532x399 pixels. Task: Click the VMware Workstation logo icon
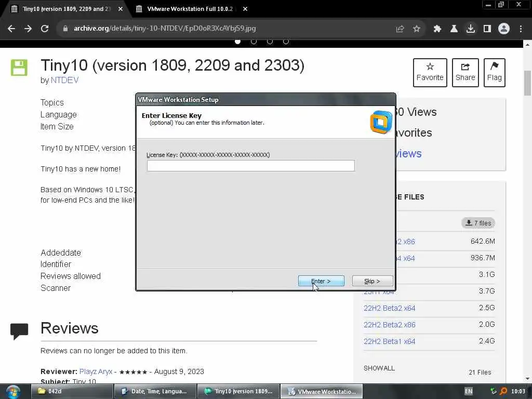(381, 122)
